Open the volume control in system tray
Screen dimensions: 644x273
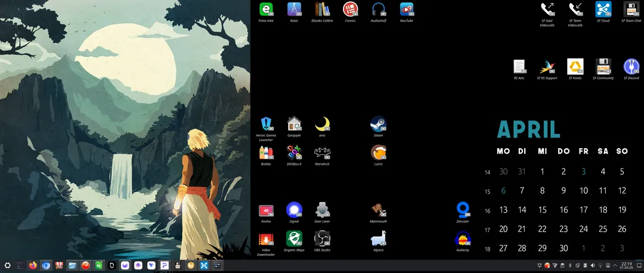(593, 265)
